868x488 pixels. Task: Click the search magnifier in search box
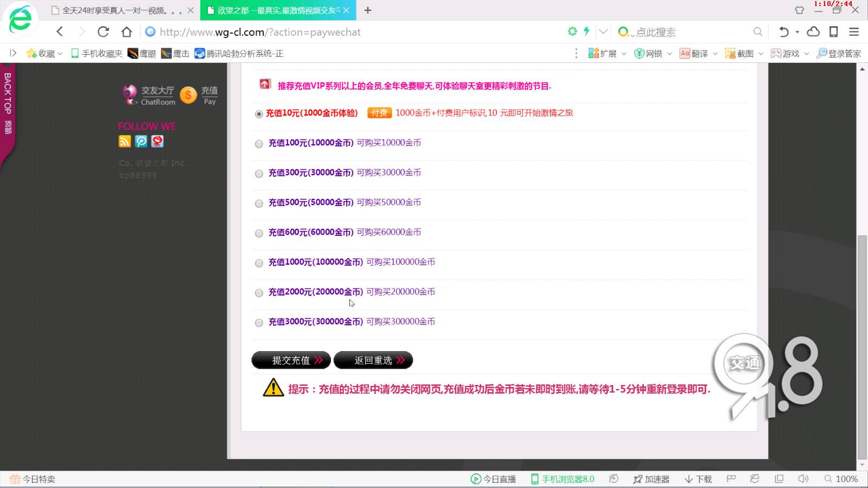tap(758, 32)
